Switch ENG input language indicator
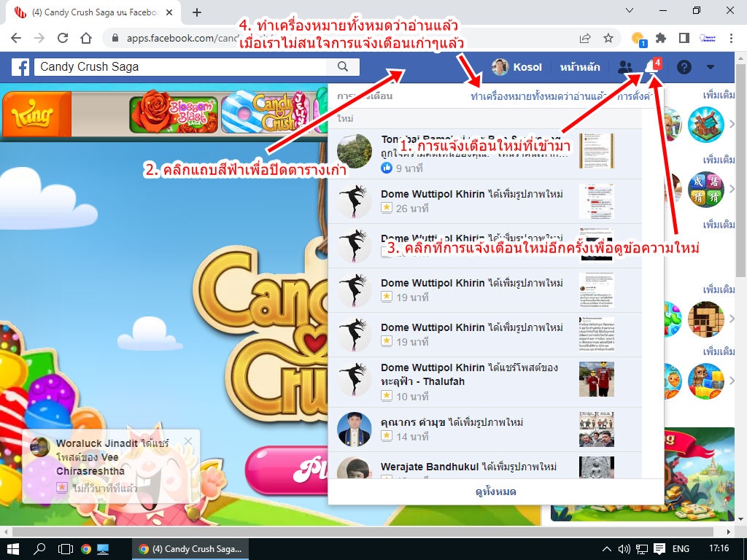This screenshot has width=747, height=560. click(681, 548)
